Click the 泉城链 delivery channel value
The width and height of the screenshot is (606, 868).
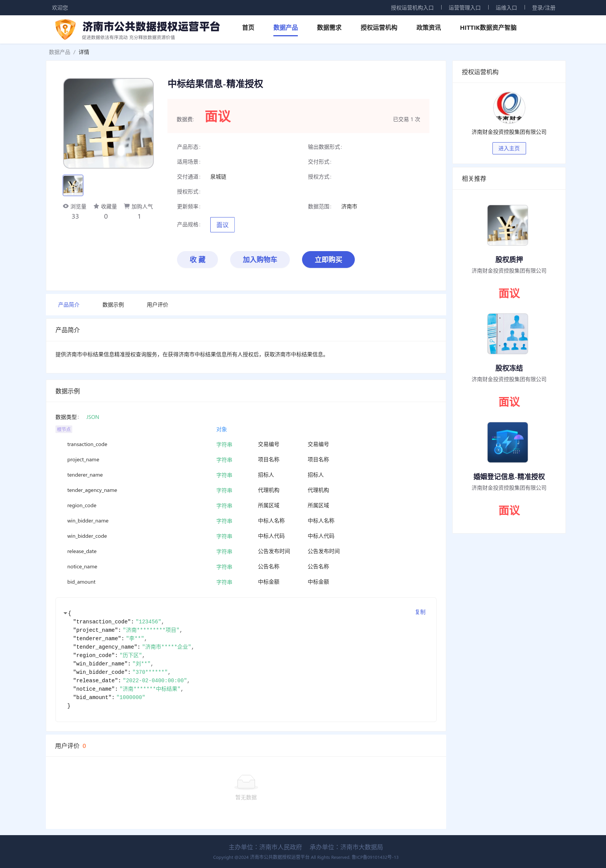click(x=218, y=177)
